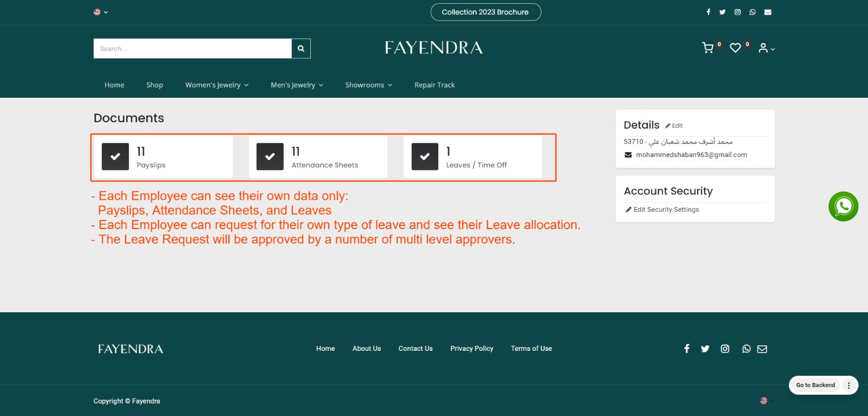
Task: Go to Home in navigation menu
Action: (114, 85)
